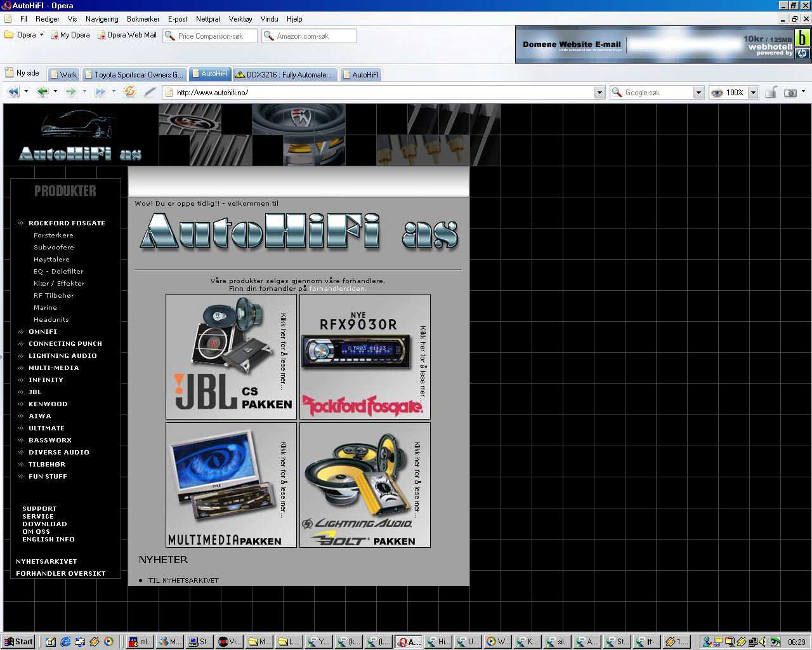Viewport: 812px width, 650px height.
Task: Click the Fast Forward navigation icon
Action: [x=100, y=92]
